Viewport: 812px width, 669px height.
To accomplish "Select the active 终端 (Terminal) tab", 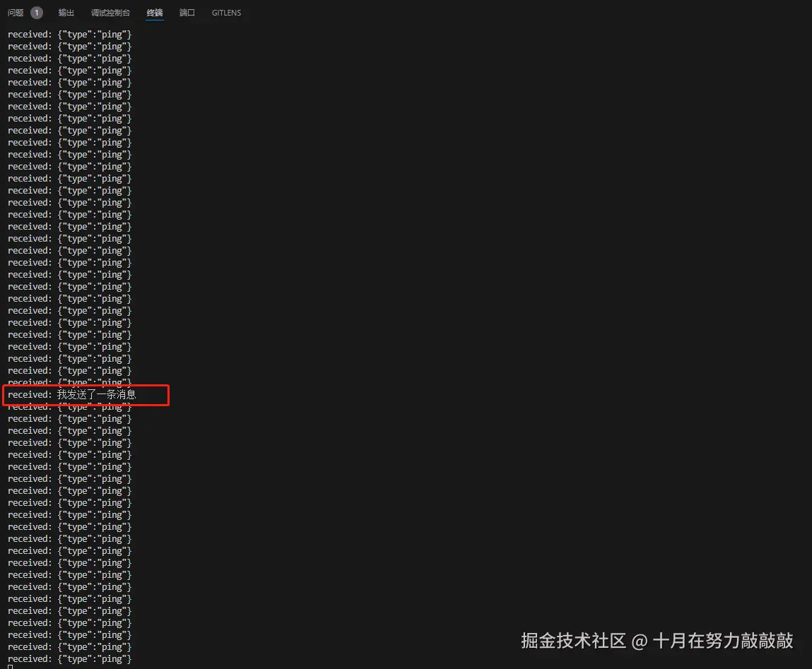I will tap(154, 12).
